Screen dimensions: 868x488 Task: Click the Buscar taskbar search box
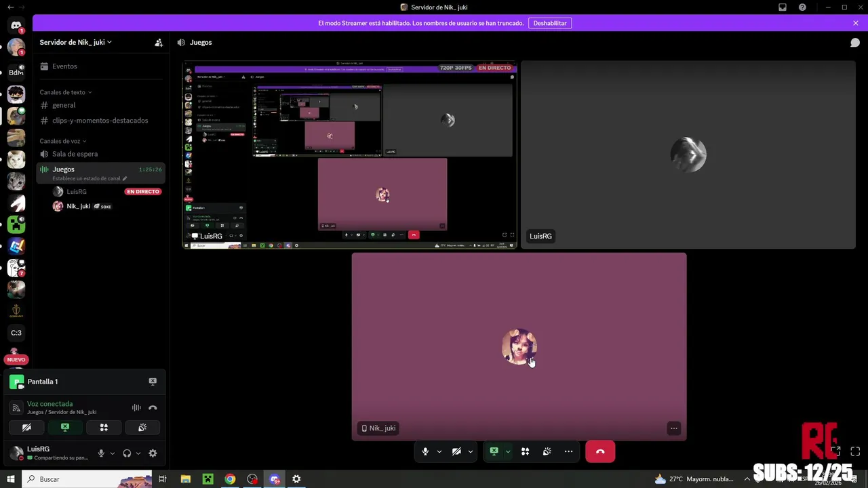(x=87, y=479)
